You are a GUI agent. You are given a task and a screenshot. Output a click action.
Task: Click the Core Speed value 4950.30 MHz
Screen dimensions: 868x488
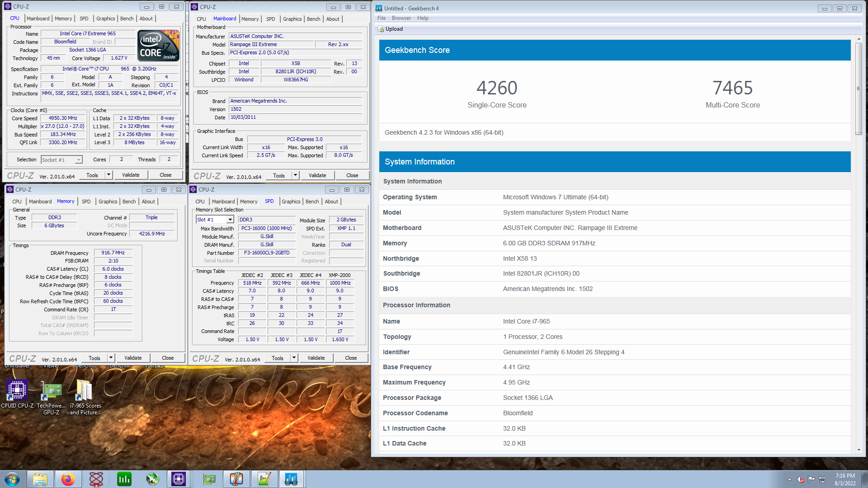coord(63,118)
